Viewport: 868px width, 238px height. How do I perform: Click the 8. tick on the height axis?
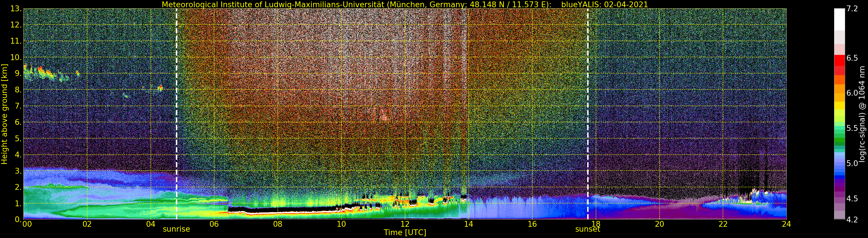[18, 90]
